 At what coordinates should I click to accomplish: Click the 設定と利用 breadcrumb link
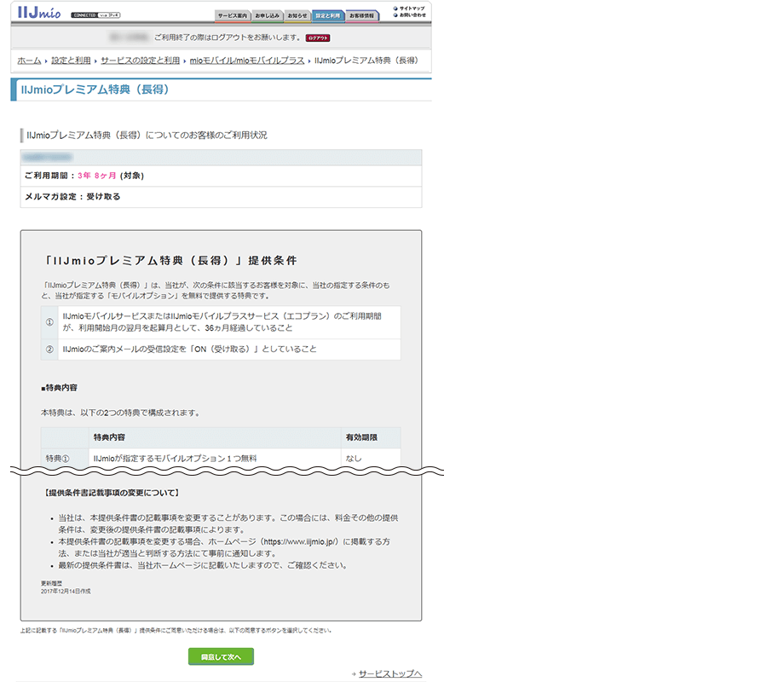pos(71,61)
